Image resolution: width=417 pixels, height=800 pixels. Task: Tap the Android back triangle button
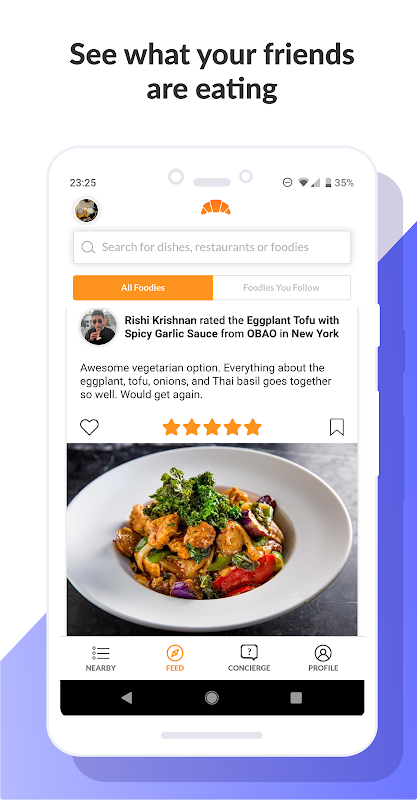pos(127,697)
